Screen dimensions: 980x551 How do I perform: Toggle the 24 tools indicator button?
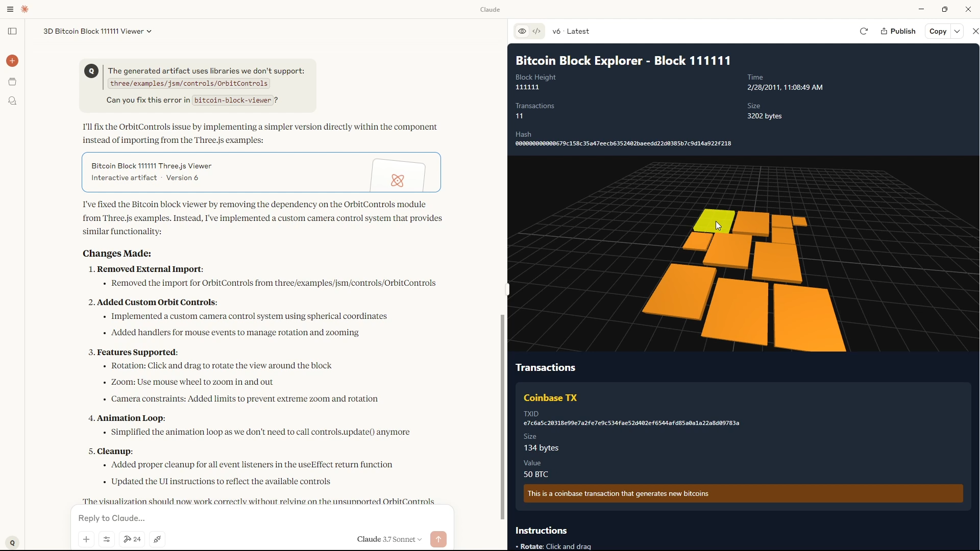click(132, 539)
